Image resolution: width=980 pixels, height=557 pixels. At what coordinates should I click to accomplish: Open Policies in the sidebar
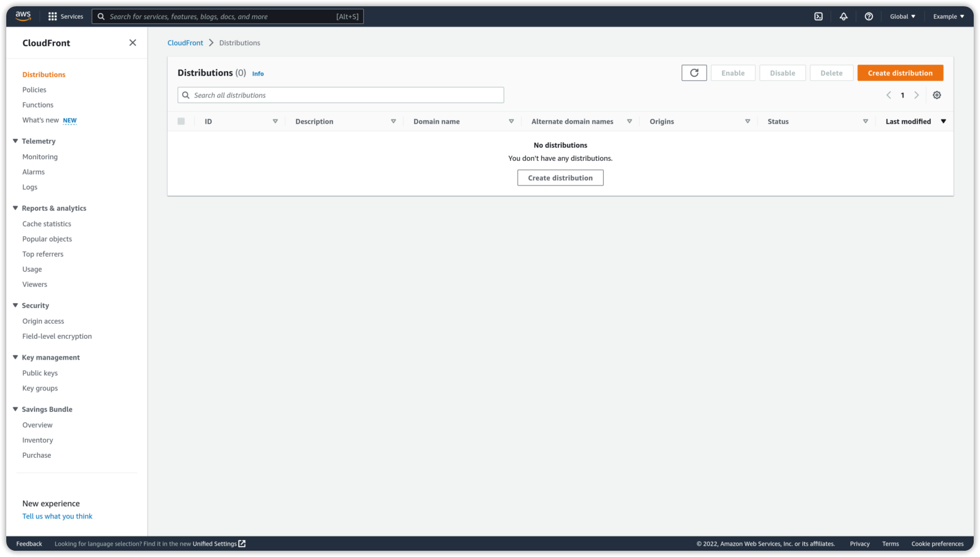(35, 90)
